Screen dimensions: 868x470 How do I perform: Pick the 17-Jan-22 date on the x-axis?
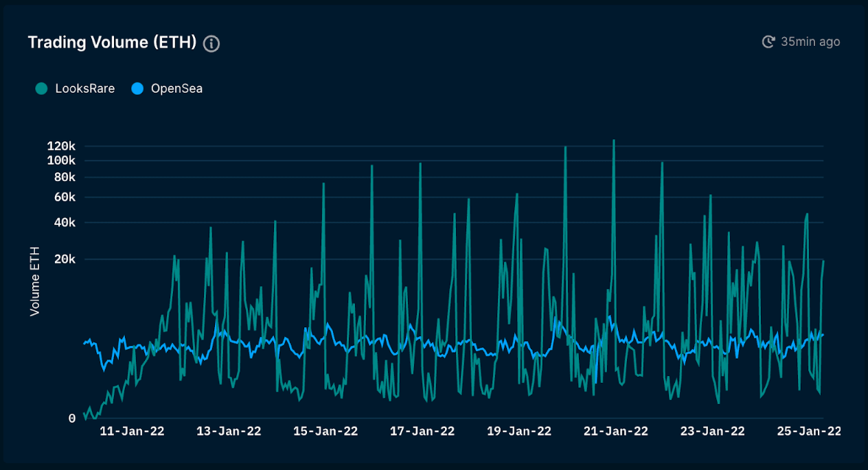point(422,432)
